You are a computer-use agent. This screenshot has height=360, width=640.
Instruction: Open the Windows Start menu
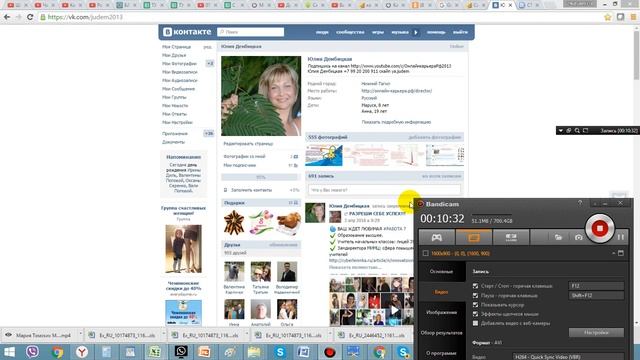9,352
